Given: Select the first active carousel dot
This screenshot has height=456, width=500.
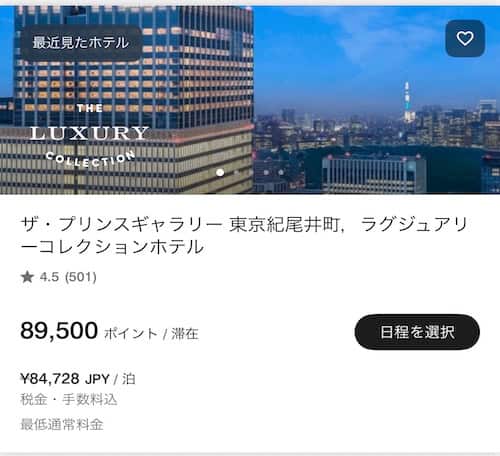Looking at the screenshot, I should [220, 172].
